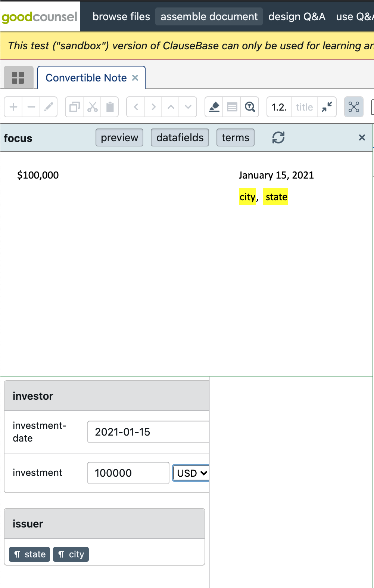Click the focus panel heading
The height and width of the screenshot is (588, 374).
tap(18, 138)
